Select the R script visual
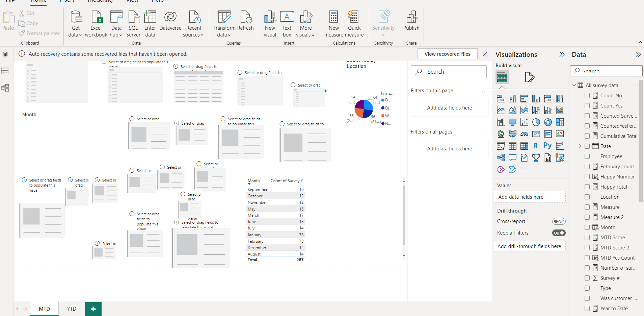The image size is (644, 316). pyautogui.click(x=536, y=146)
